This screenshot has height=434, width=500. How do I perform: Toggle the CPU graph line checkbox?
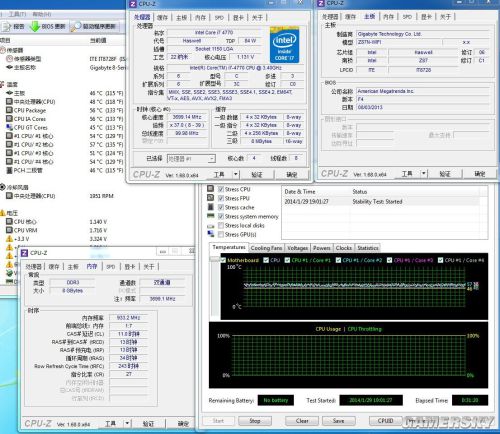tap(266, 260)
